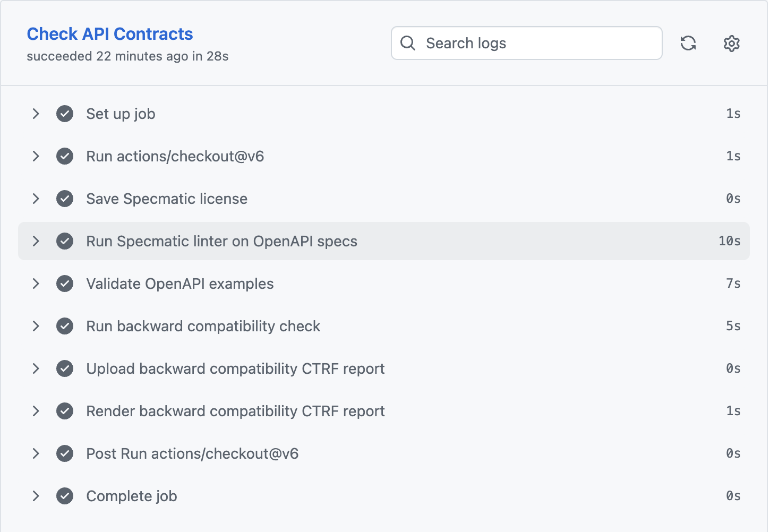Click success check icon for backward compatibility check
Viewport: 770px width, 532px height.
[65, 326]
